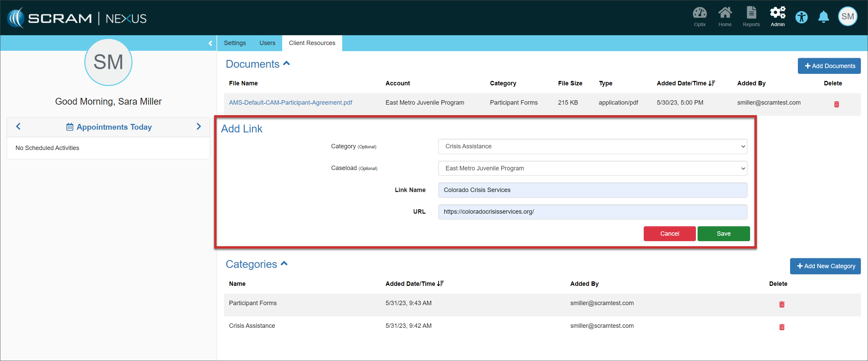View notifications with bell icon
Viewport: 868px width, 361px height.
(x=823, y=17)
